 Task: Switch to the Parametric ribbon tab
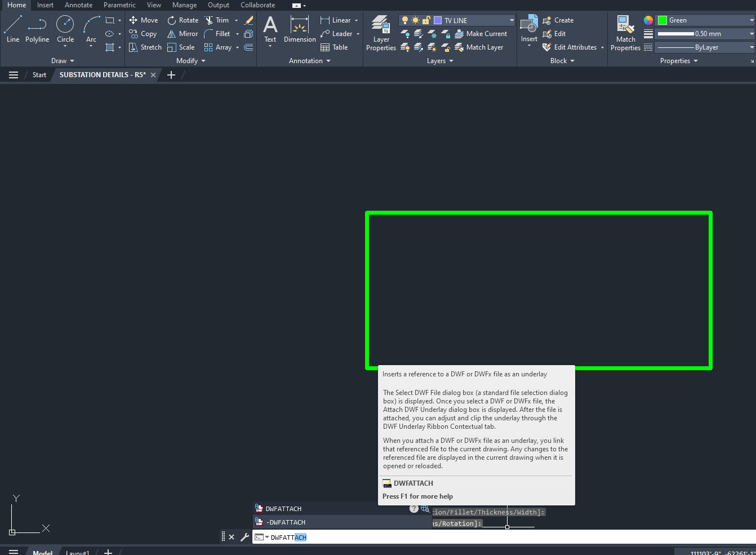pos(119,5)
